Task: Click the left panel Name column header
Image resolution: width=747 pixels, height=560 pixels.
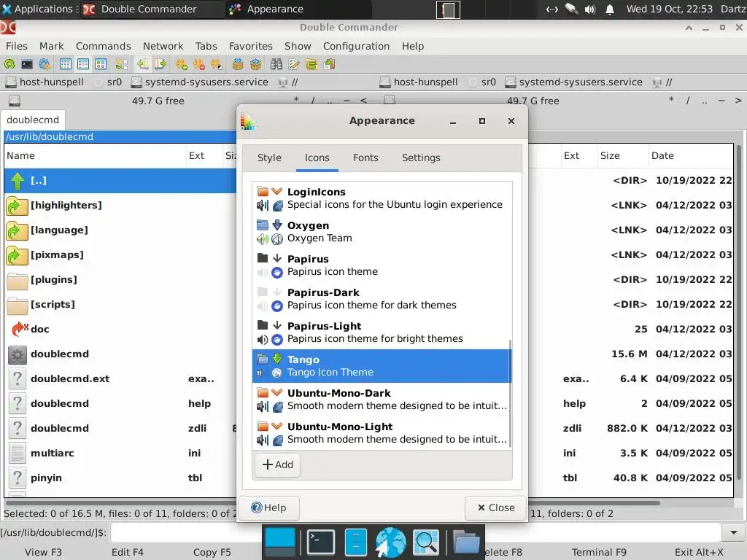Action: pos(96,156)
